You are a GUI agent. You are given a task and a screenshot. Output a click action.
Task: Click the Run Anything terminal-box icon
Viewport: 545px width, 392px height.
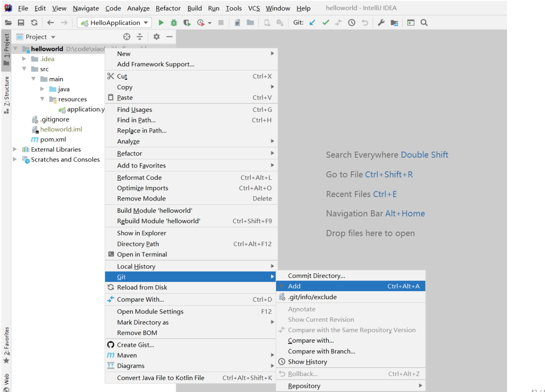(411, 23)
